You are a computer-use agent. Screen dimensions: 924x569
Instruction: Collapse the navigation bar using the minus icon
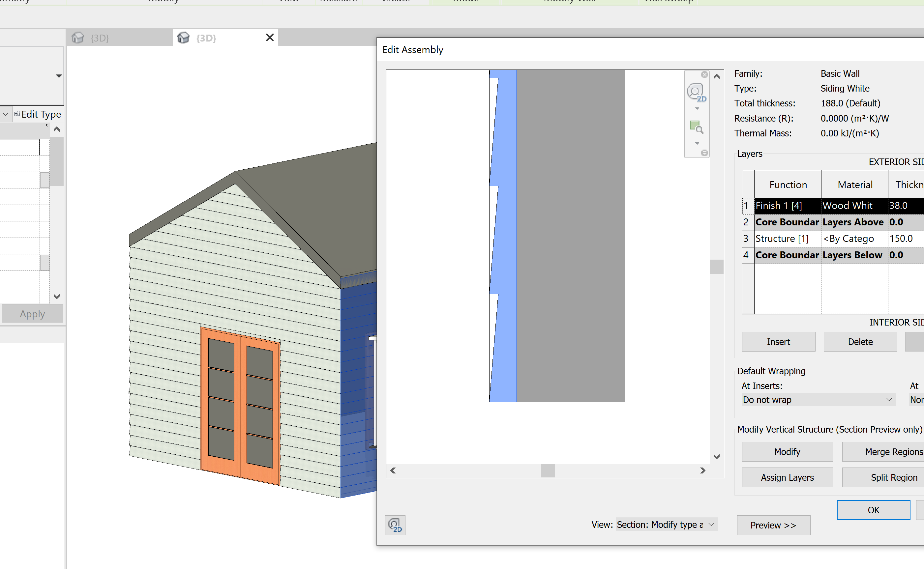(x=705, y=153)
